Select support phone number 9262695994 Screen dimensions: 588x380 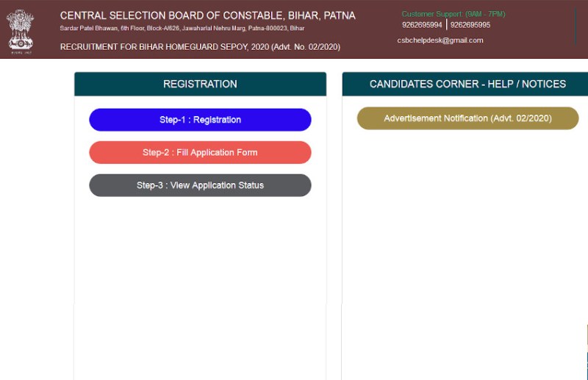[x=422, y=25]
